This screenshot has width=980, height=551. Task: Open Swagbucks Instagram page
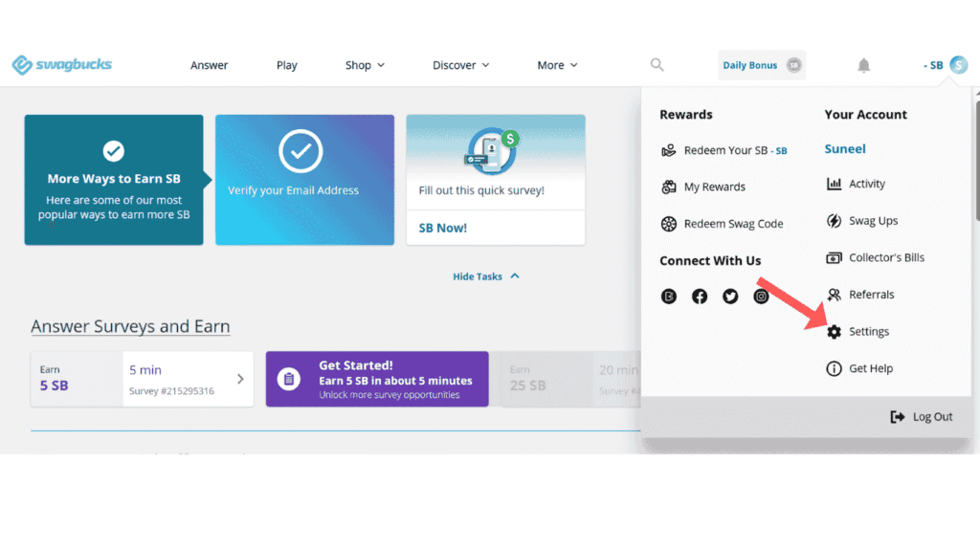coord(761,296)
